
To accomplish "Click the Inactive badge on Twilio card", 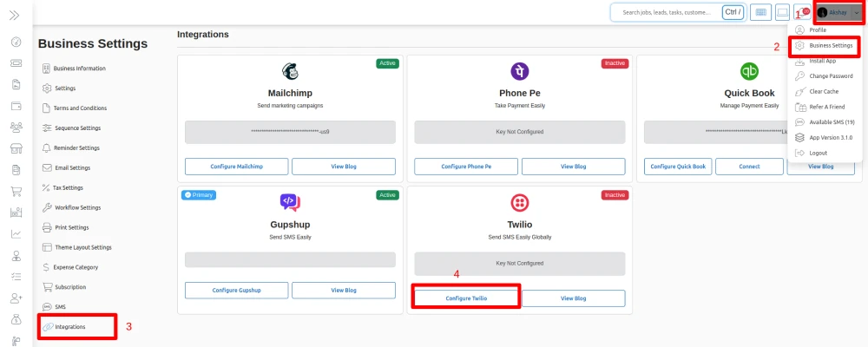I will (x=615, y=195).
